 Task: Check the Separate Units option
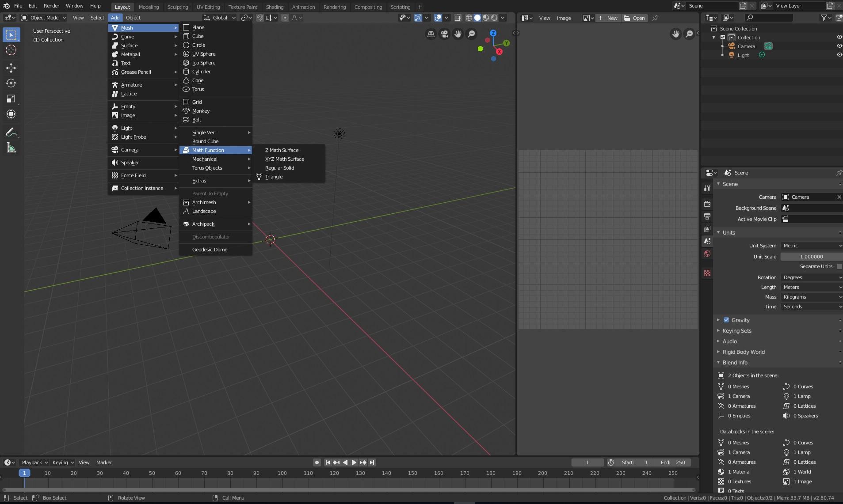pos(839,266)
